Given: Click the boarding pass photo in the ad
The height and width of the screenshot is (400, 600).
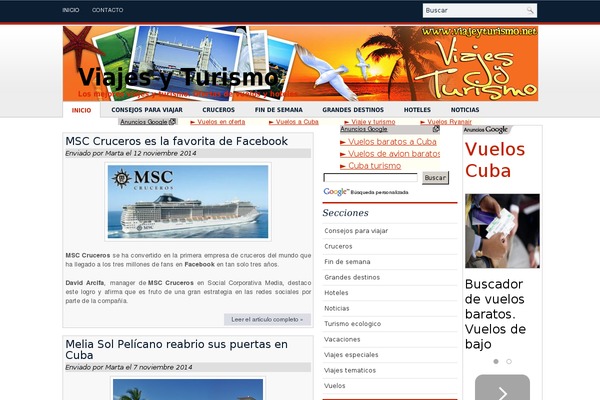Looking at the screenshot, I should (x=502, y=231).
